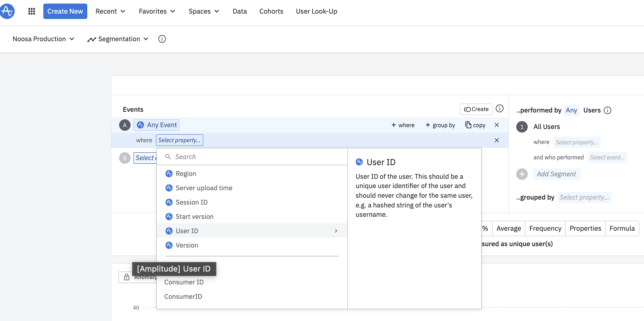The height and width of the screenshot is (321, 644).
Task: Click the Create event button
Action: point(476,109)
